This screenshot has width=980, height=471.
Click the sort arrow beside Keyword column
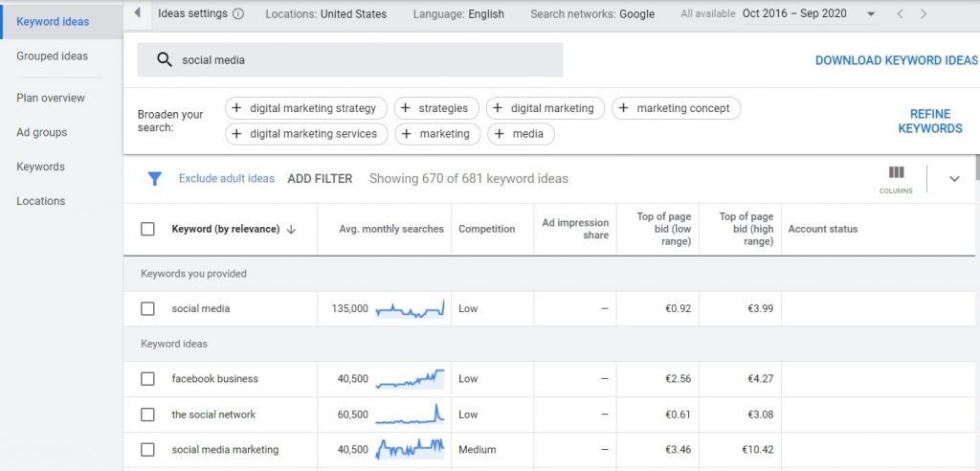[x=291, y=230]
